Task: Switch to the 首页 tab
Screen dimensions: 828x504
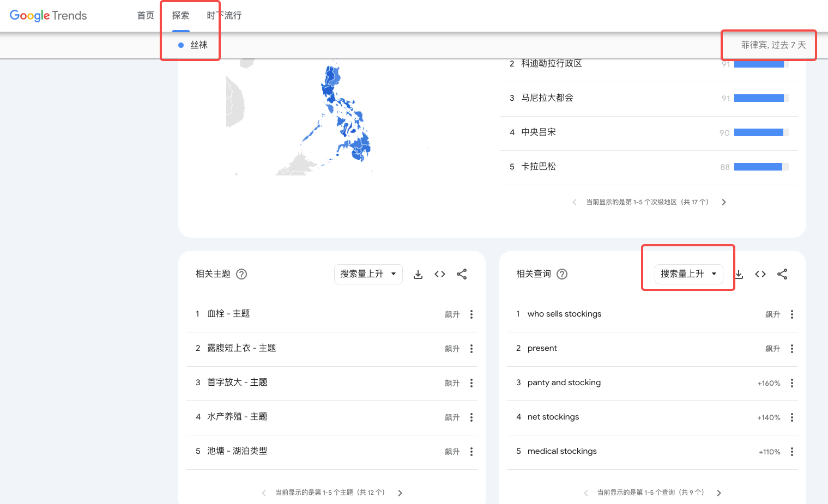Action: [146, 16]
